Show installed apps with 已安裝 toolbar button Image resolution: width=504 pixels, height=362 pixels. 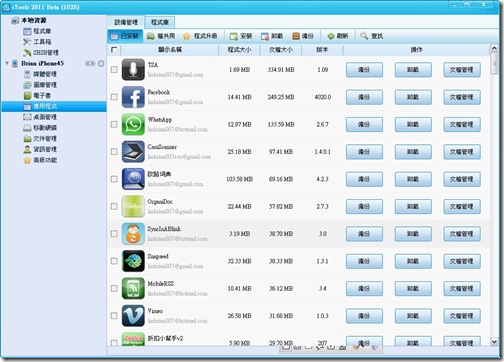(x=125, y=36)
